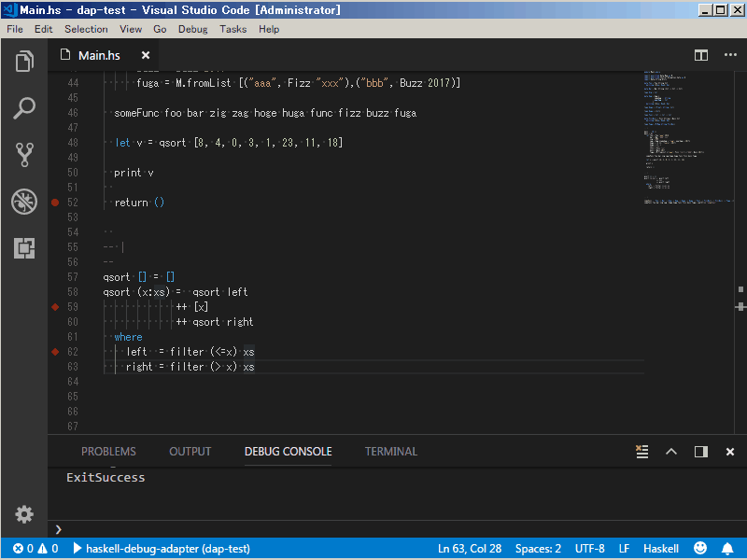Open the Extensions view
Screen dimensions: 747x560
pyautogui.click(x=23, y=248)
